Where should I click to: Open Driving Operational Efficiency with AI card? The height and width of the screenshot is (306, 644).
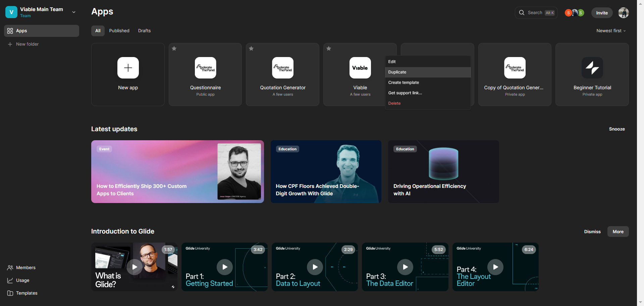click(x=443, y=171)
